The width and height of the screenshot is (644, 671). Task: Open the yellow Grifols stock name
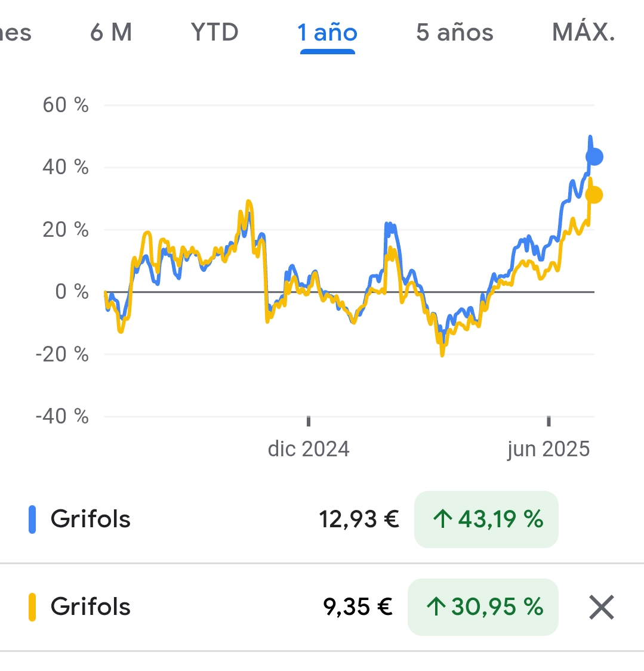[x=90, y=607]
